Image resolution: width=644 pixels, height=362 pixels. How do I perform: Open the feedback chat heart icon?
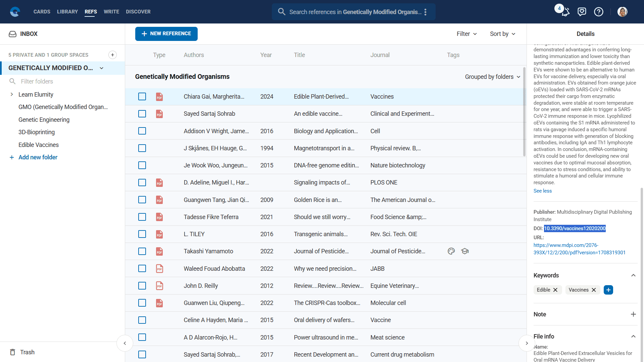[582, 12]
